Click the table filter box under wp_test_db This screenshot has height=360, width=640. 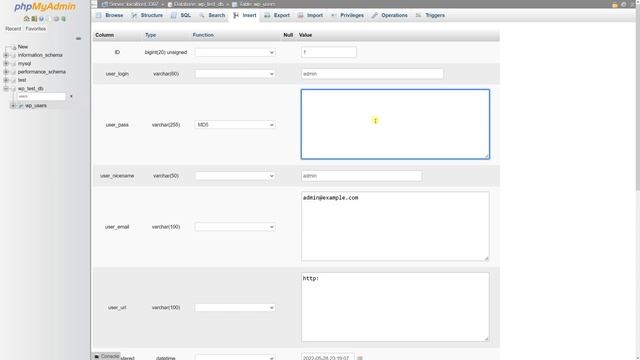(42, 96)
